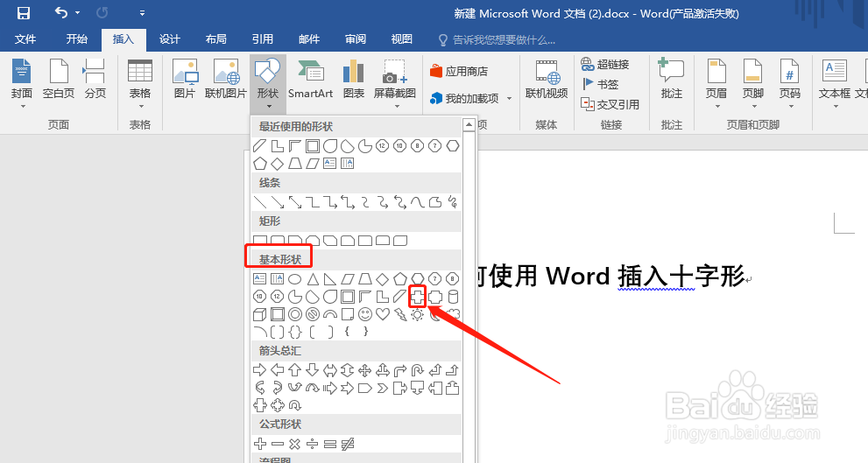Select the cylinder can shape
Image resolution: width=868 pixels, height=463 pixels.
click(x=453, y=297)
